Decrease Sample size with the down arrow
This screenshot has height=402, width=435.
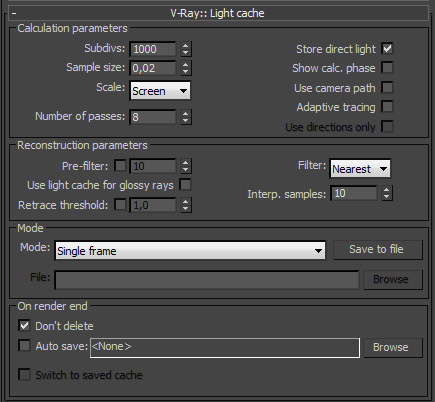186,72
